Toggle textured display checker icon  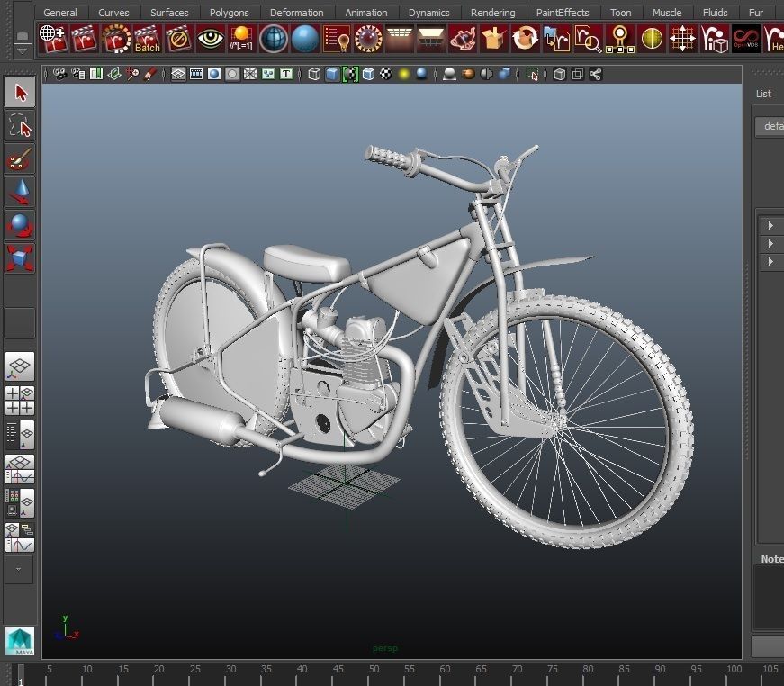click(386, 75)
